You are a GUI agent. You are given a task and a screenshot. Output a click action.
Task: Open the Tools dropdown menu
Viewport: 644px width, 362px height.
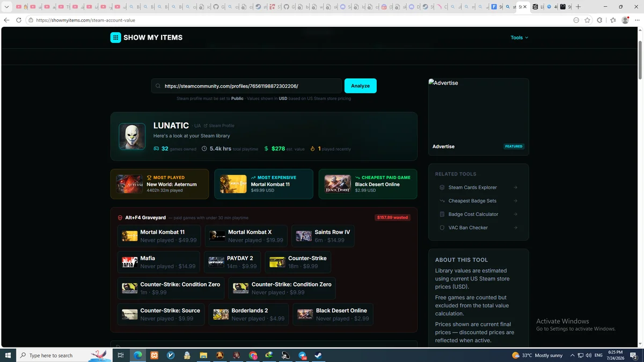point(519,38)
